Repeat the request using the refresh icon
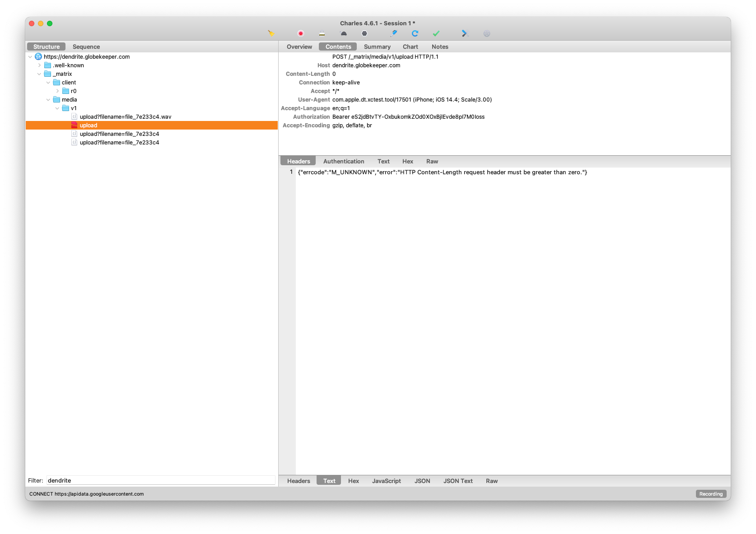756x534 pixels. click(x=415, y=33)
